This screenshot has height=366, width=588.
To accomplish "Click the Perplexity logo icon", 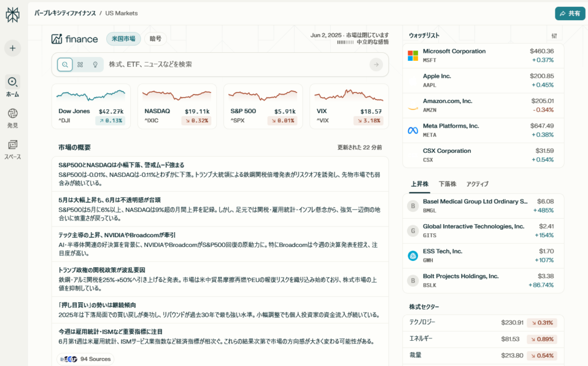I will tap(13, 14).
